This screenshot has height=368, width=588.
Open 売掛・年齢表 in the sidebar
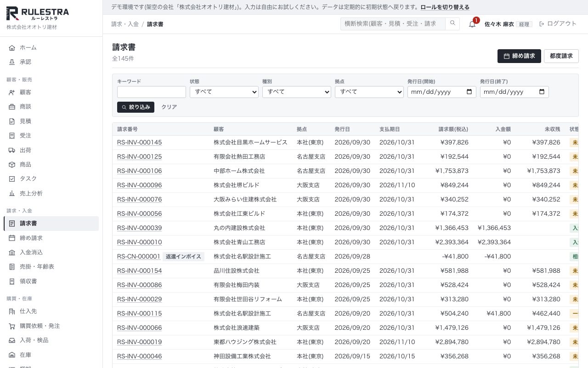coord(51,267)
